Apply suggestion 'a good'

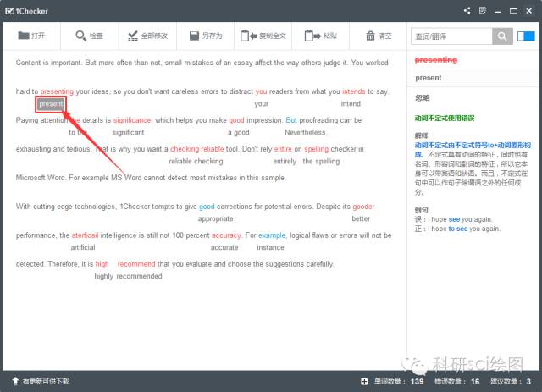[239, 132]
